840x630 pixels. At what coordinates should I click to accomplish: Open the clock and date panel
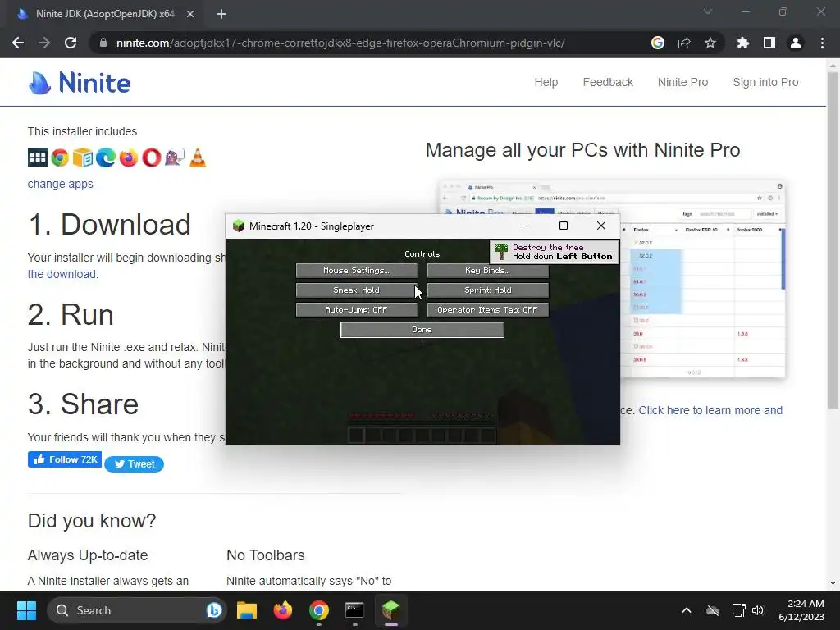tap(801, 610)
